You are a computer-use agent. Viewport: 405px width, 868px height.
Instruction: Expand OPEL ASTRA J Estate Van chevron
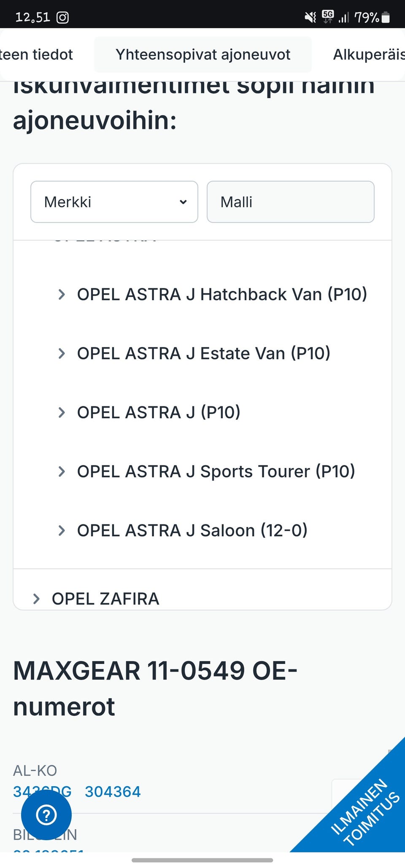62,353
